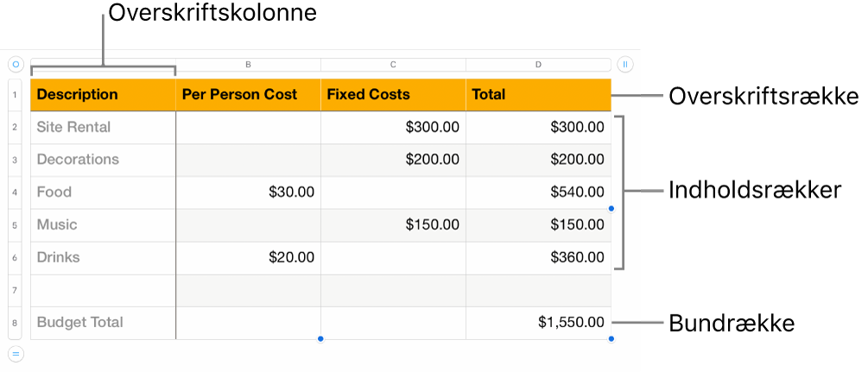Click the Description header cell

pos(103,95)
